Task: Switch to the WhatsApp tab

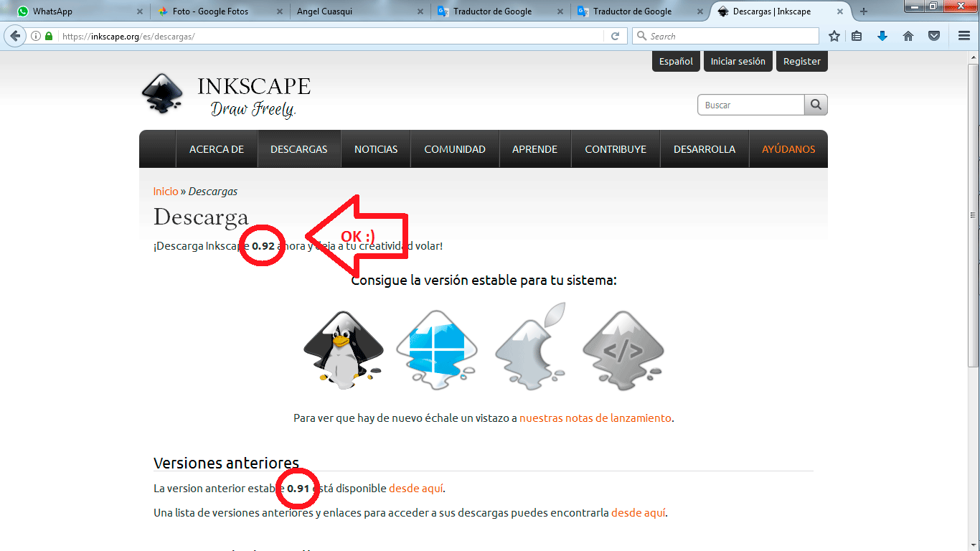Action: [79, 11]
